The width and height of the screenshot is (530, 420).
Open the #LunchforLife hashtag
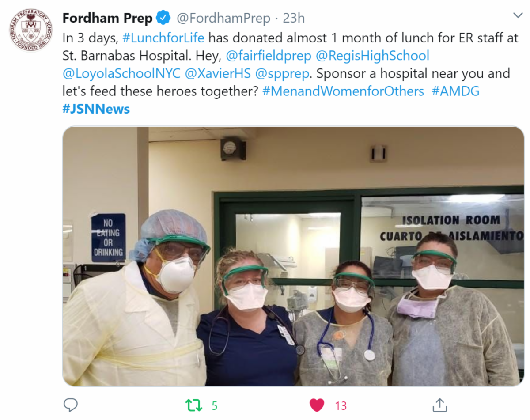[x=163, y=38]
